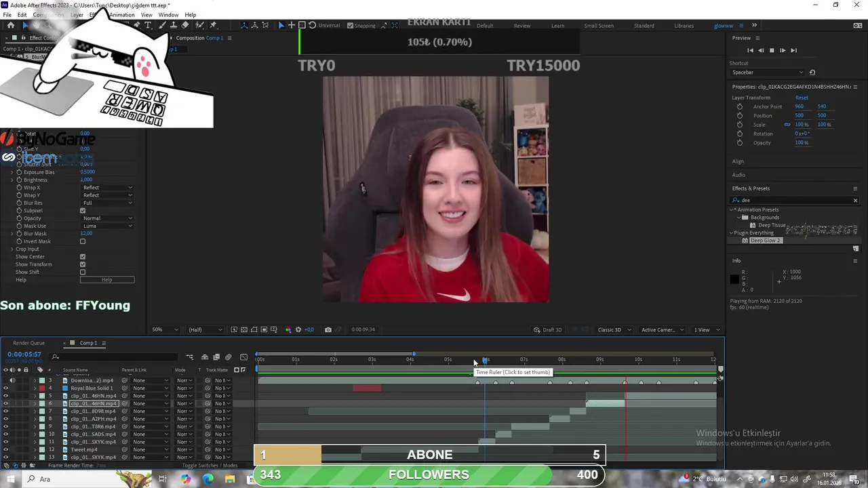Toggle the Show Transform checkbox
This screenshot has width=868, height=488.
83,264
